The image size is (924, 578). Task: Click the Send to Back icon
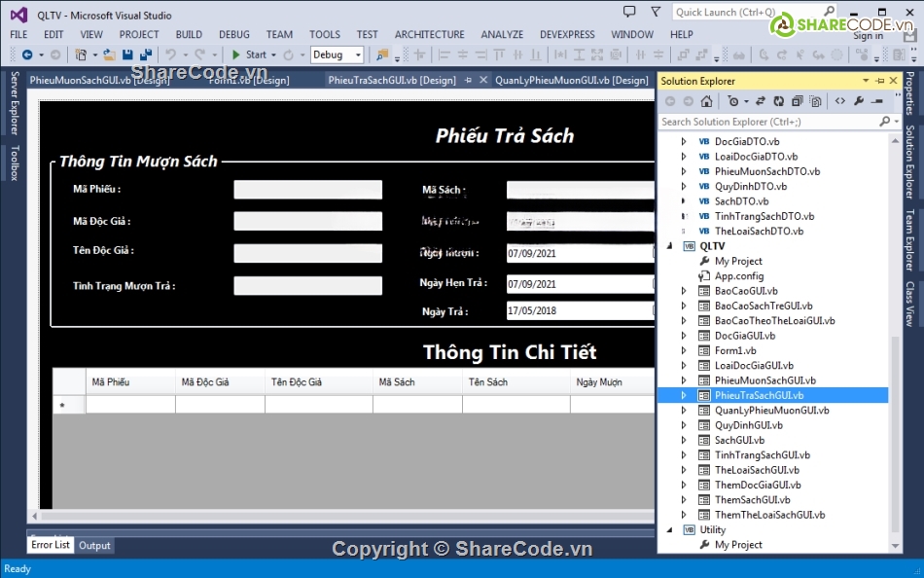click(702, 54)
